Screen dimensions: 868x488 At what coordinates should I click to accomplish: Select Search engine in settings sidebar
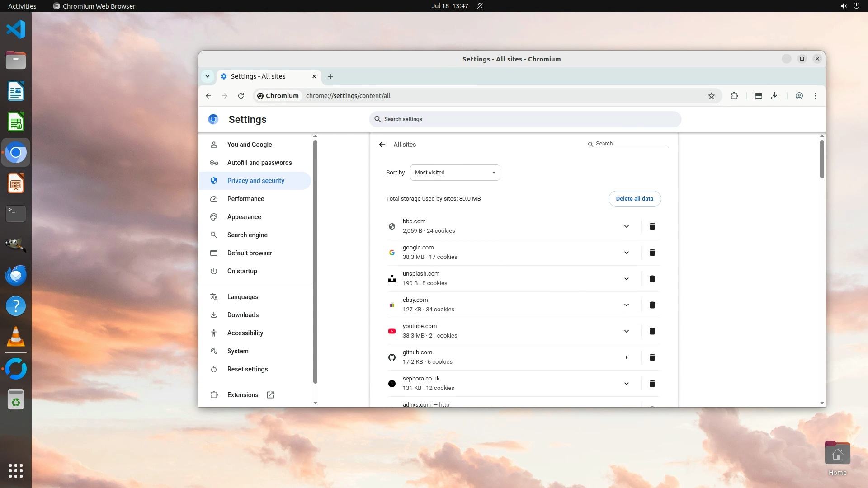click(247, 235)
